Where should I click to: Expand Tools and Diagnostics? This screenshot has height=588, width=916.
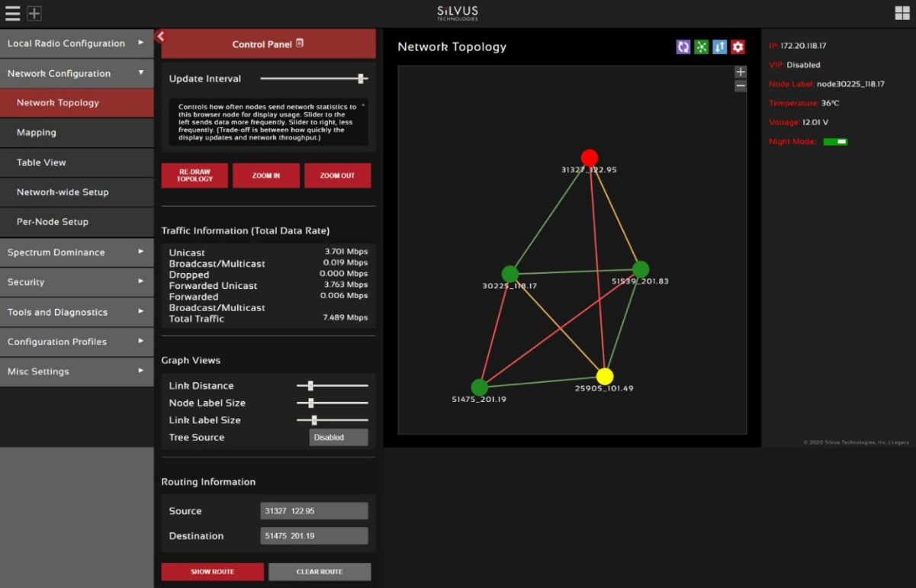[x=76, y=312]
